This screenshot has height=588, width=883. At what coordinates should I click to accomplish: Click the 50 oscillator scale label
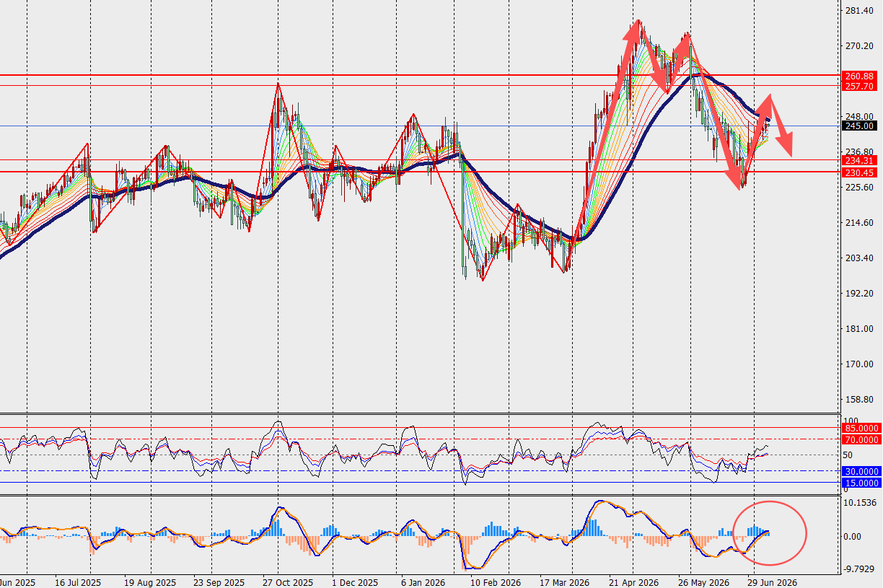(848, 455)
